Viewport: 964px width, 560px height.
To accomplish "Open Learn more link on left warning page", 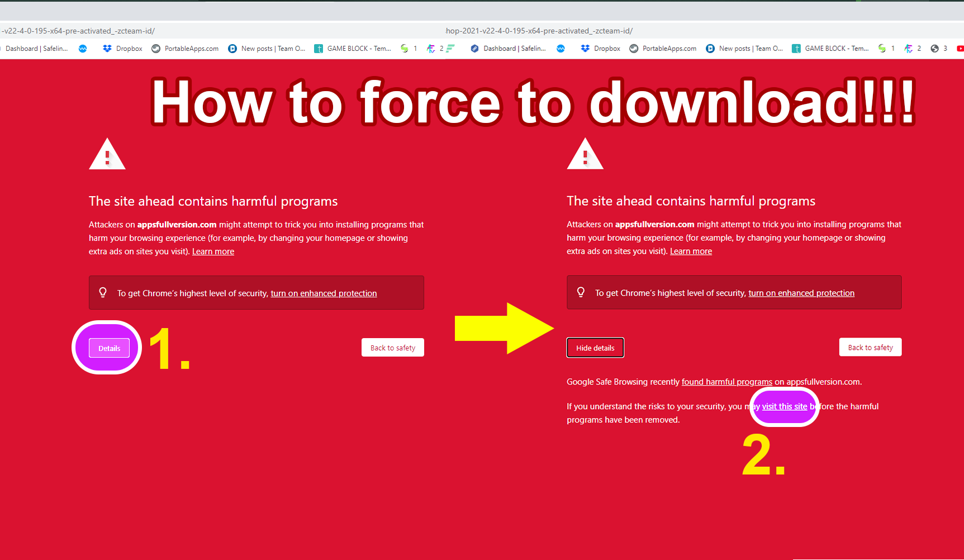I will pos(213,251).
